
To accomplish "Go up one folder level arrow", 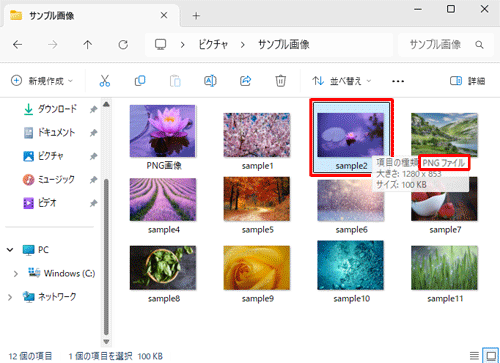I will (88, 44).
